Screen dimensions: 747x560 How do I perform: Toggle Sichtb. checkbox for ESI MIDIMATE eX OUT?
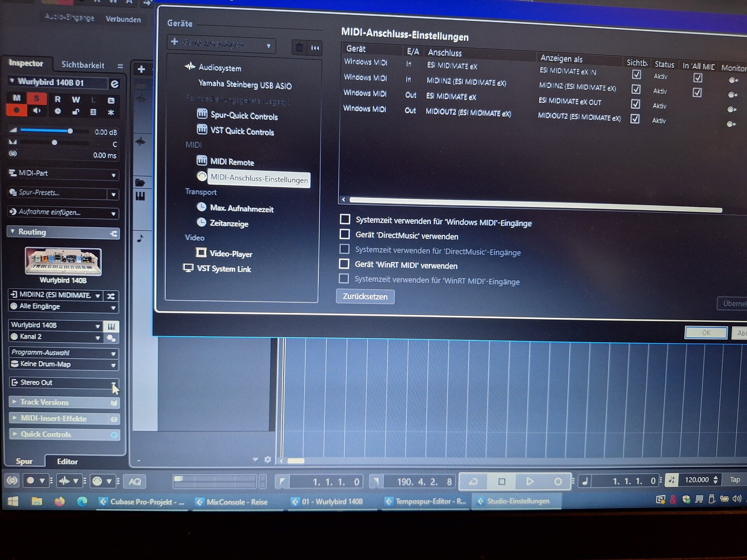pos(635,104)
